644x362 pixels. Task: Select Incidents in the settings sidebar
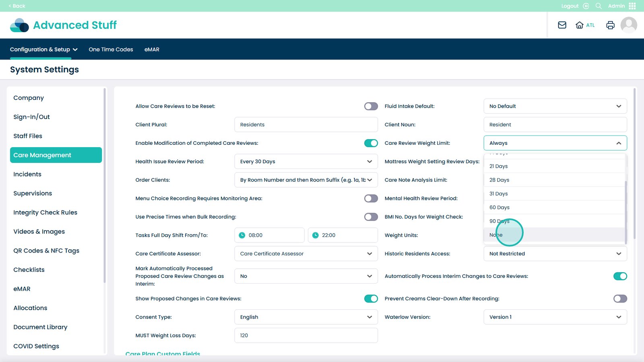click(x=27, y=174)
